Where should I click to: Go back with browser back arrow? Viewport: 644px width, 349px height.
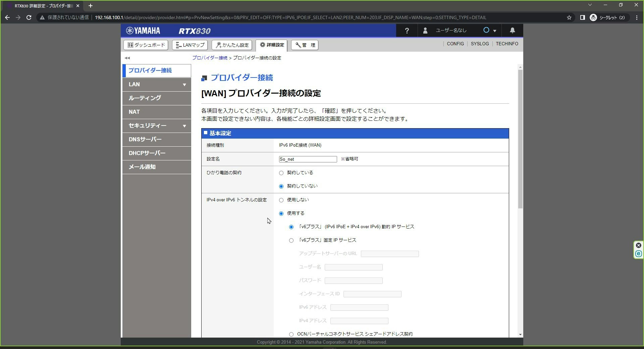point(7,17)
